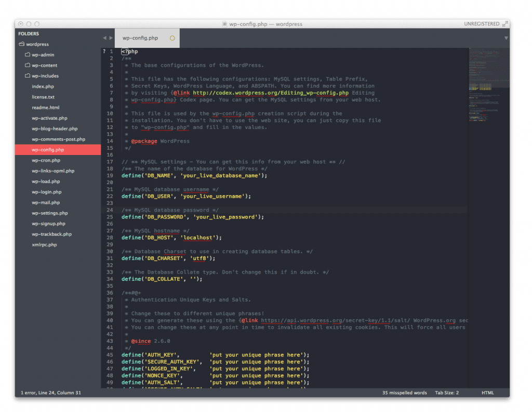Click the 1 error, Line 24 status indicator
This screenshot has height=413, width=532.
pos(50,393)
